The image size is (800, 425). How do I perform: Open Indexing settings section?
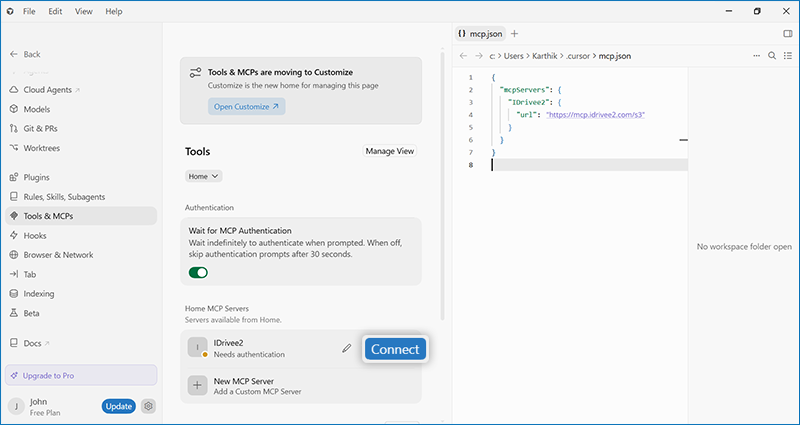[81, 294]
